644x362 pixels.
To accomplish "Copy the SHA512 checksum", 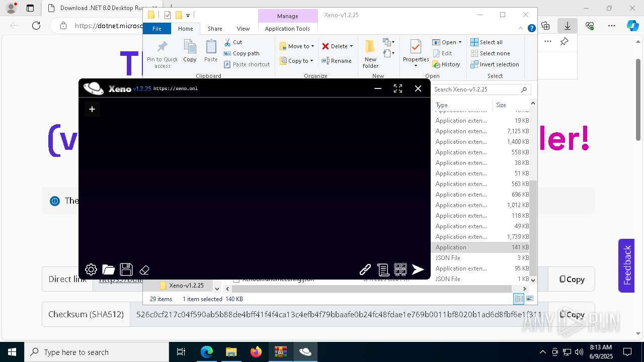I will pos(571,314).
